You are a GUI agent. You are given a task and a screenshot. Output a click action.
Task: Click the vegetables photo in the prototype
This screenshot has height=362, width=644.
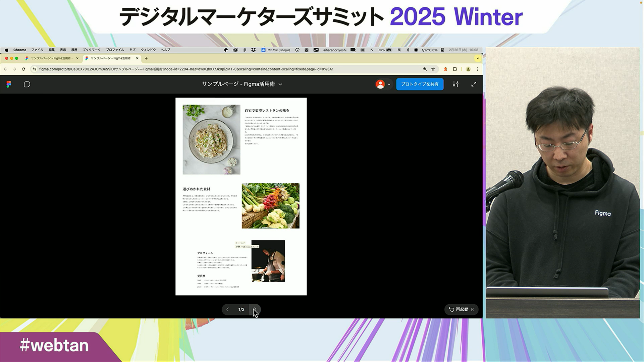270,206
